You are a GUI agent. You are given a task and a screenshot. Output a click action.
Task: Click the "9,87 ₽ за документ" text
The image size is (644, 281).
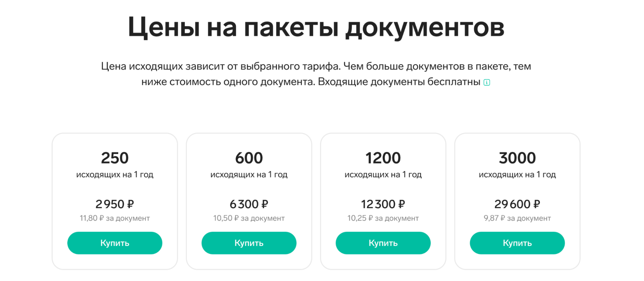pyautogui.click(x=517, y=218)
